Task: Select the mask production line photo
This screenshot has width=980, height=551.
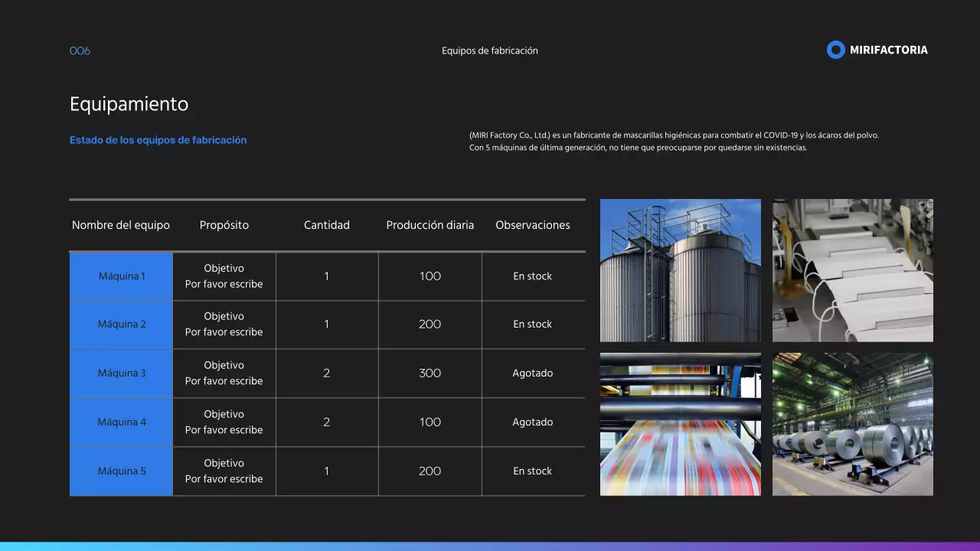Action: coord(852,270)
